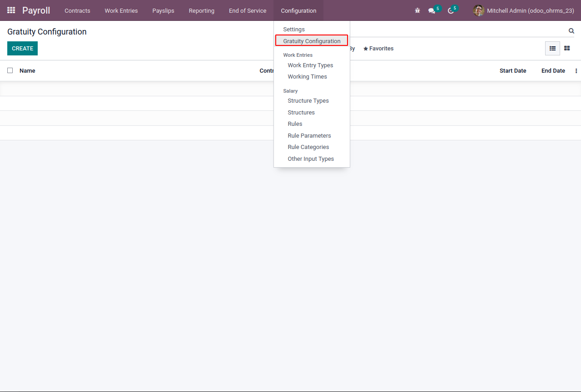Open Rule Parameters menu item
581x392 pixels.
[309, 135]
